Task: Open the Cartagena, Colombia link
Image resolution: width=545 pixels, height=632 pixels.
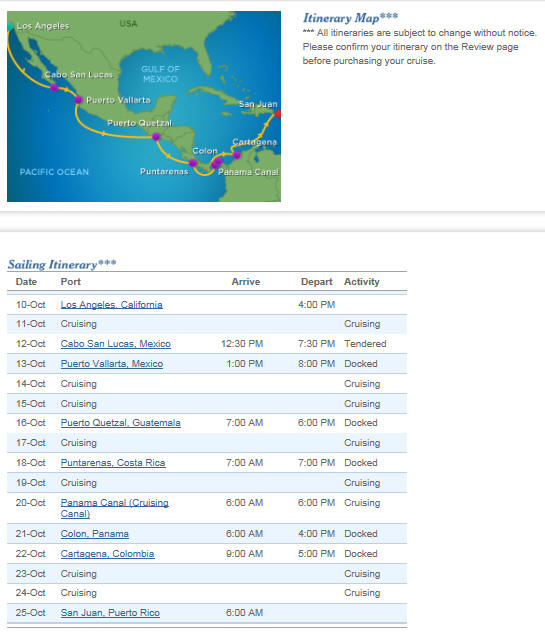Action: (x=108, y=554)
